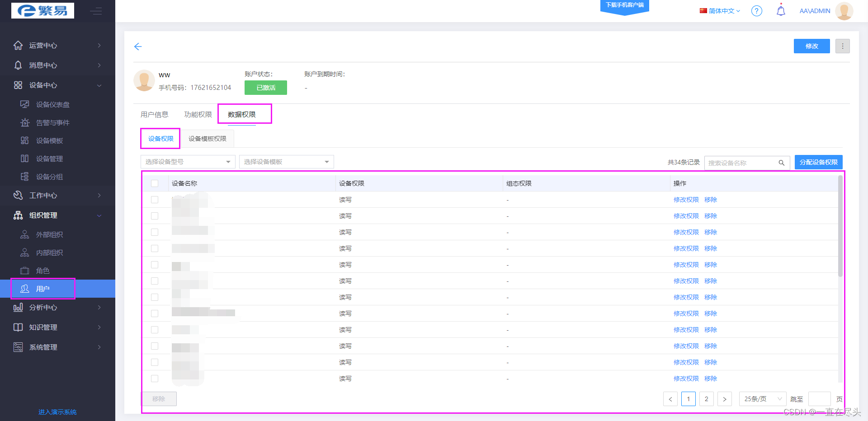The height and width of the screenshot is (421, 868).
Task: Open 内部组织 in sidebar
Action: coord(49,253)
